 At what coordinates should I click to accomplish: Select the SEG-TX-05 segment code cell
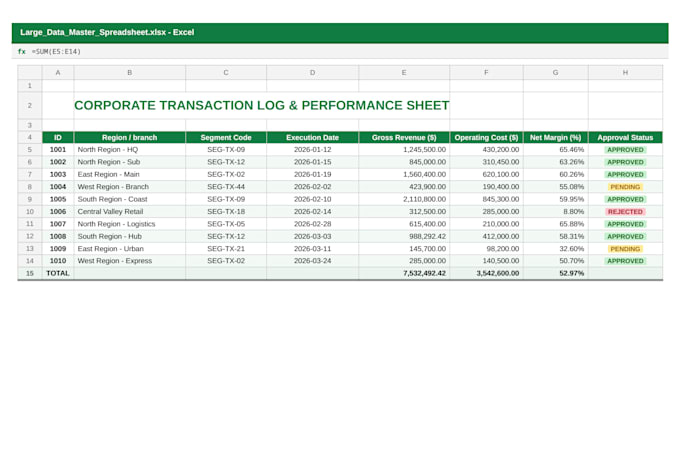click(226, 224)
